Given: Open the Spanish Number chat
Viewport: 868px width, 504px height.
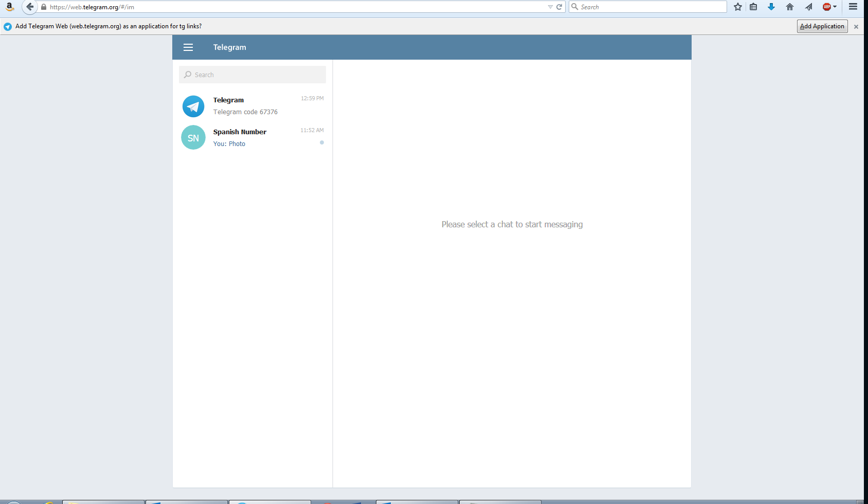Looking at the screenshot, I should (x=252, y=138).
